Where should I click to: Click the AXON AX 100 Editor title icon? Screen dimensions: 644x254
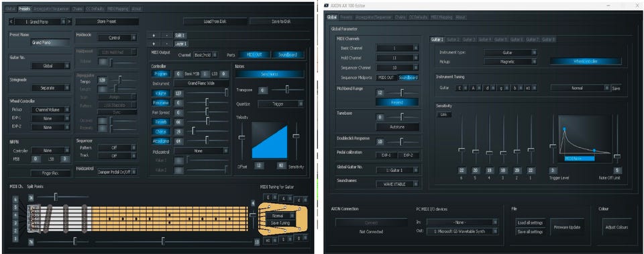[327, 5]
